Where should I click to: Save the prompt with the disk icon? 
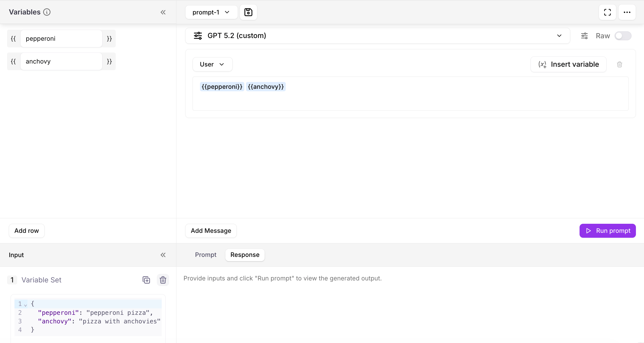click(248, 12)
